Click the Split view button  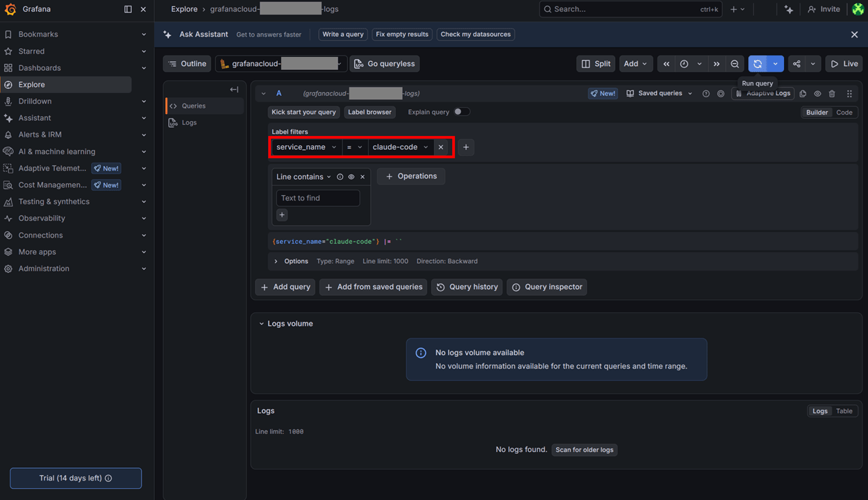(596, 64)
